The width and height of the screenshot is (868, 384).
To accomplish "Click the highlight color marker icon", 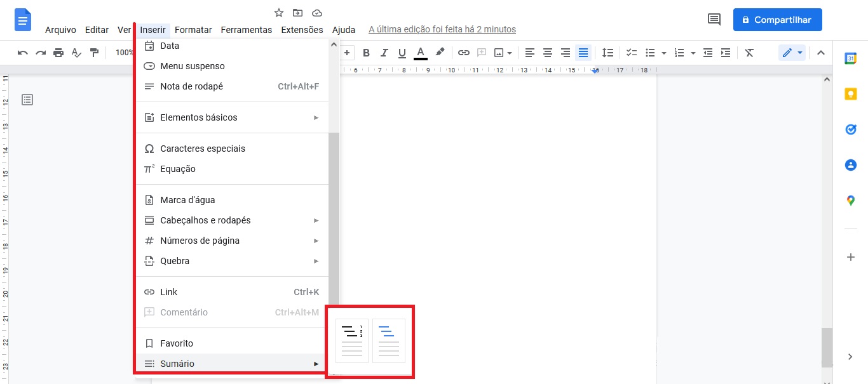I will pyautogui.click(x=440, y=53).
